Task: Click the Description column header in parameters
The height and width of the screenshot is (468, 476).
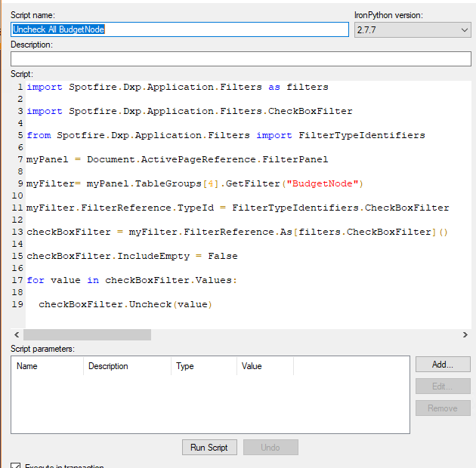Action: pos(127,366)
